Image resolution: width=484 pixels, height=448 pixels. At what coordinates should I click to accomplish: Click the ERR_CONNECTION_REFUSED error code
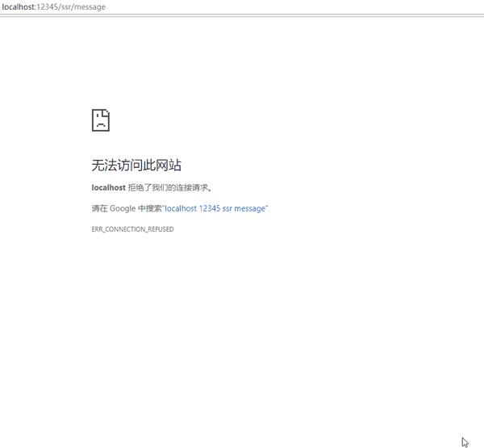click(132, 229)
